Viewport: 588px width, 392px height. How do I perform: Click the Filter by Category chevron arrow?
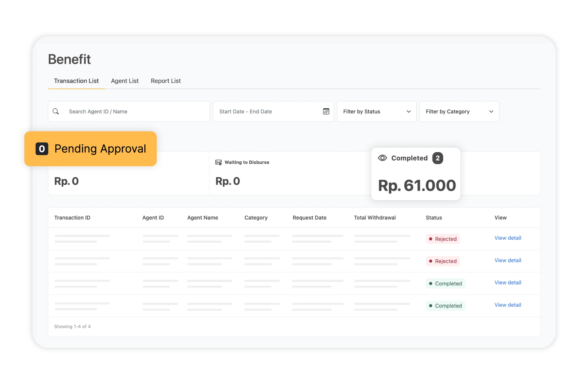coord(491,111)
